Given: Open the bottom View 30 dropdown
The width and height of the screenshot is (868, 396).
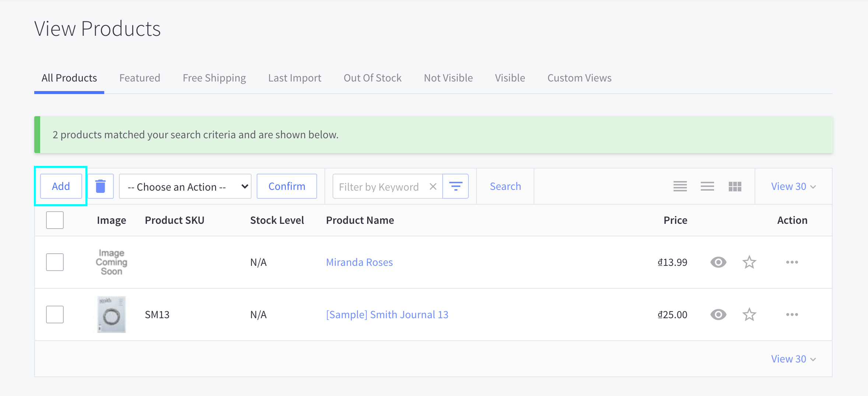Looking at the screenshot, I should point(793,359).
